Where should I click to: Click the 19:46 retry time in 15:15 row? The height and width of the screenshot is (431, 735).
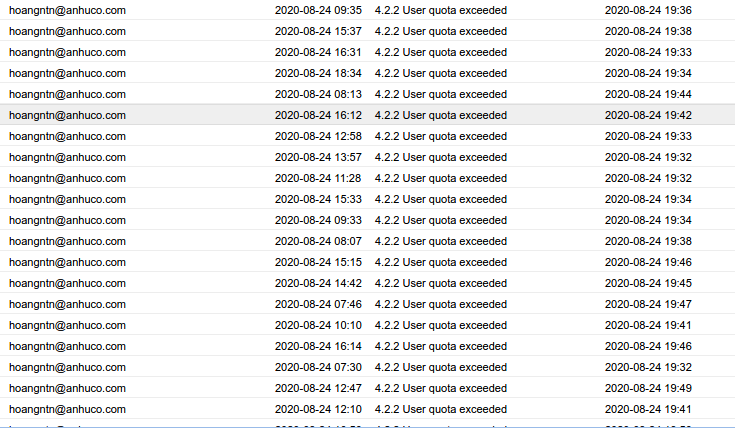[648, 262]
